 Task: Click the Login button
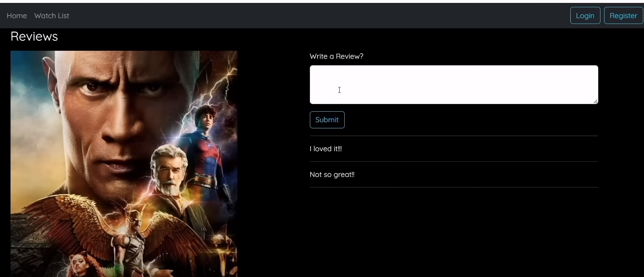point(585,16)
